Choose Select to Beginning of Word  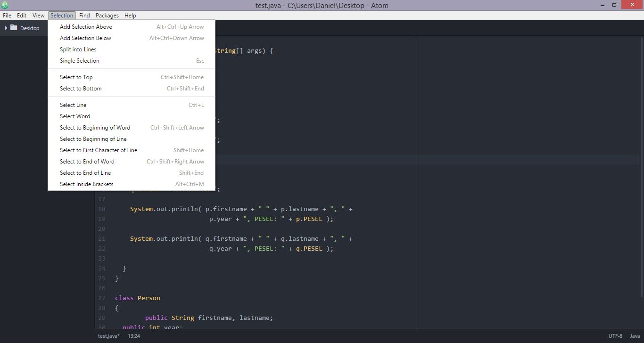point(132,128)
